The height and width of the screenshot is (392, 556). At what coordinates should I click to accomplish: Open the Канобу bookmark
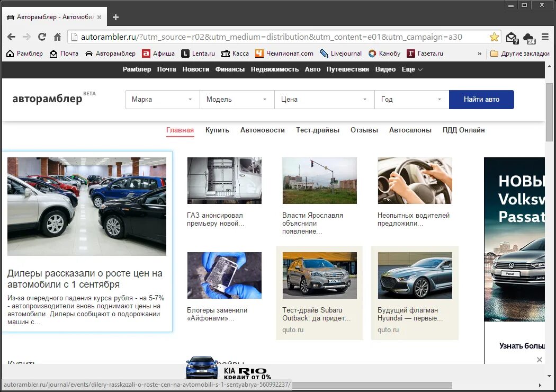(x=384, y=54)
